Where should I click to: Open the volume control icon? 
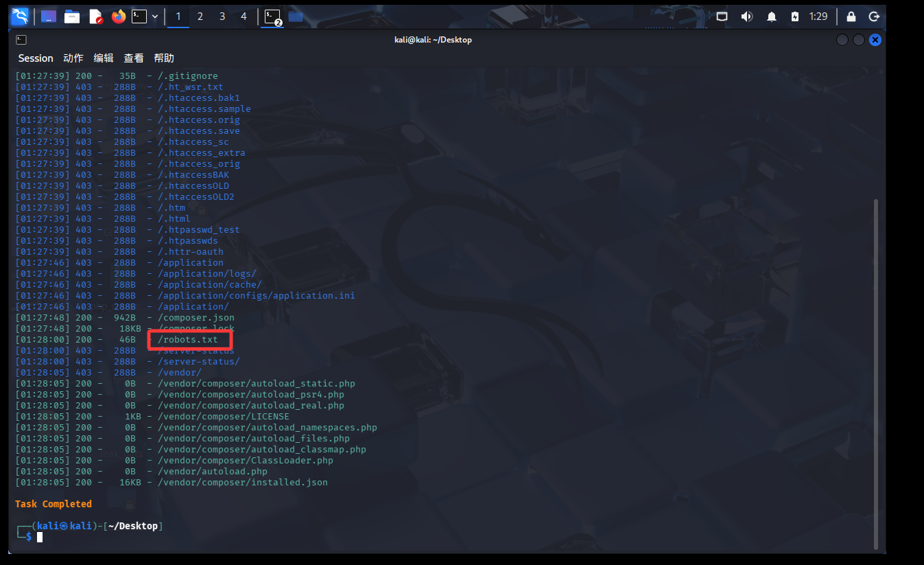(x=746, y=16)
